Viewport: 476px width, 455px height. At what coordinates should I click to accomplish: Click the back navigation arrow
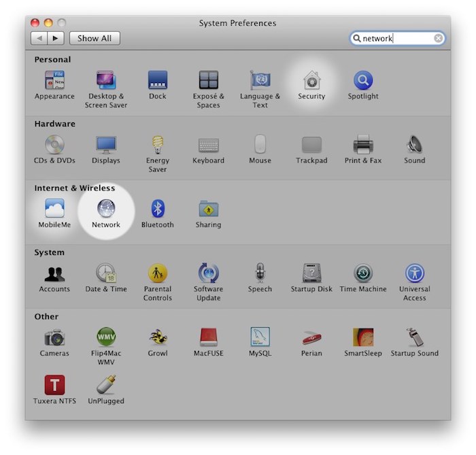click(x=40, y=39)
